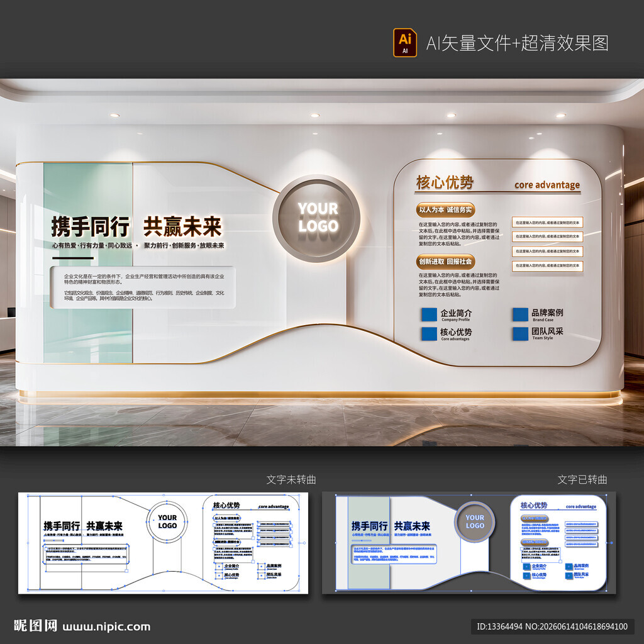
Task: Click the 携手同行 headline
Action: click(x=91, y=226)
